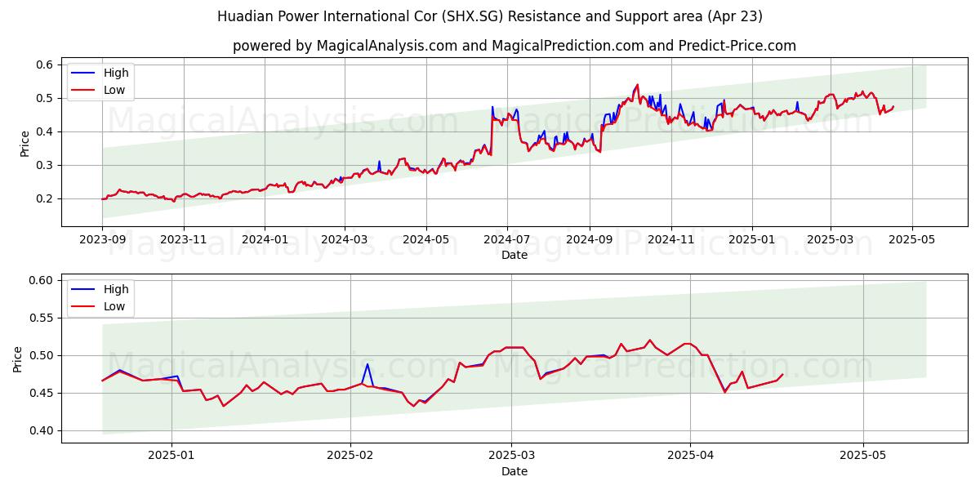This screenshot has width=980, height=490.
Task: Click the '2023-11' date label on top chart
Action: [x=184, y=241]
